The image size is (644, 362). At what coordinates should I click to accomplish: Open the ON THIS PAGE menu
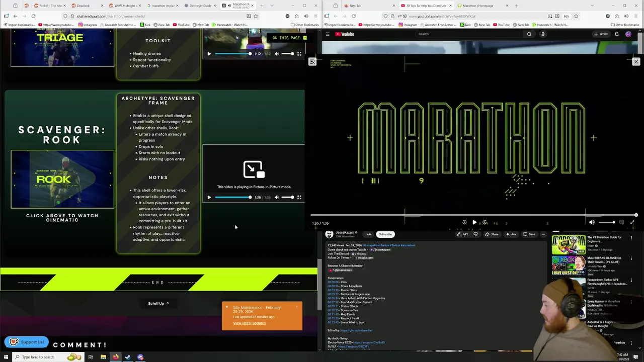point(289,38)
